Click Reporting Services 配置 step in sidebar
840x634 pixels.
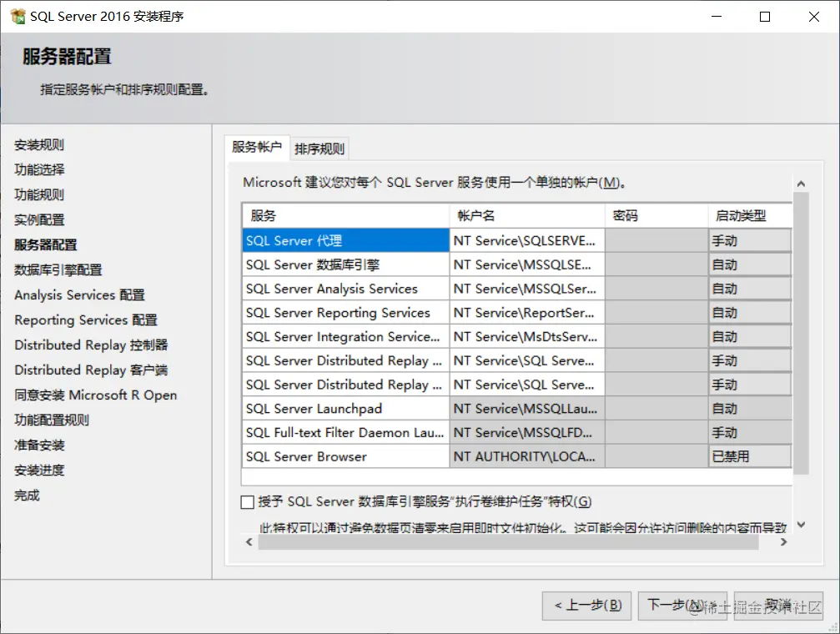click(86, 320)
